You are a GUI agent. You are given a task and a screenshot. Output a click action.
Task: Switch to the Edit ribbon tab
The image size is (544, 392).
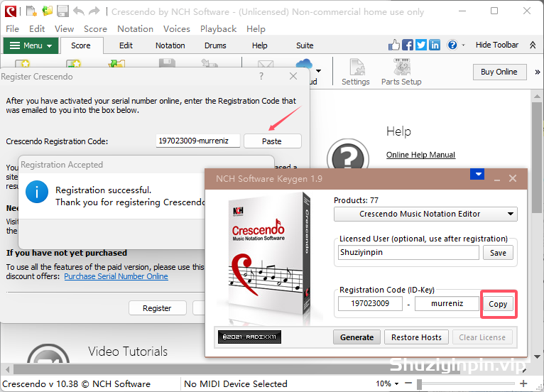coord(126,45)
